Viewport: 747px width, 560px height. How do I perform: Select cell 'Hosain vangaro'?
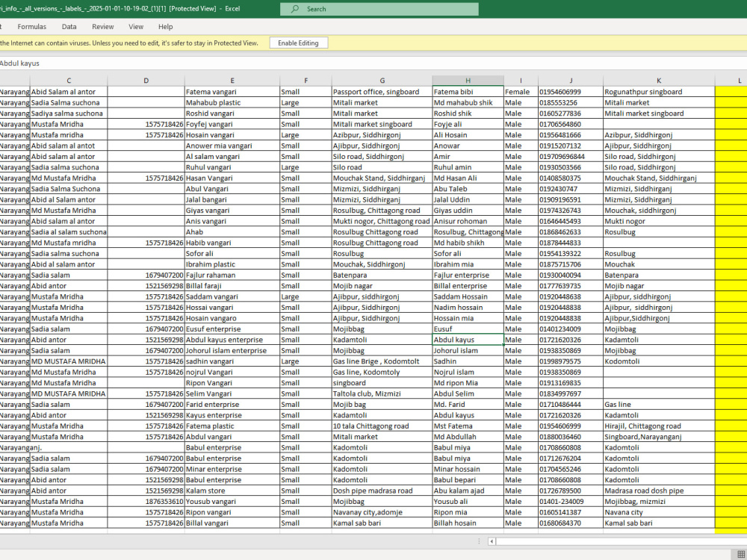point(232,318)
